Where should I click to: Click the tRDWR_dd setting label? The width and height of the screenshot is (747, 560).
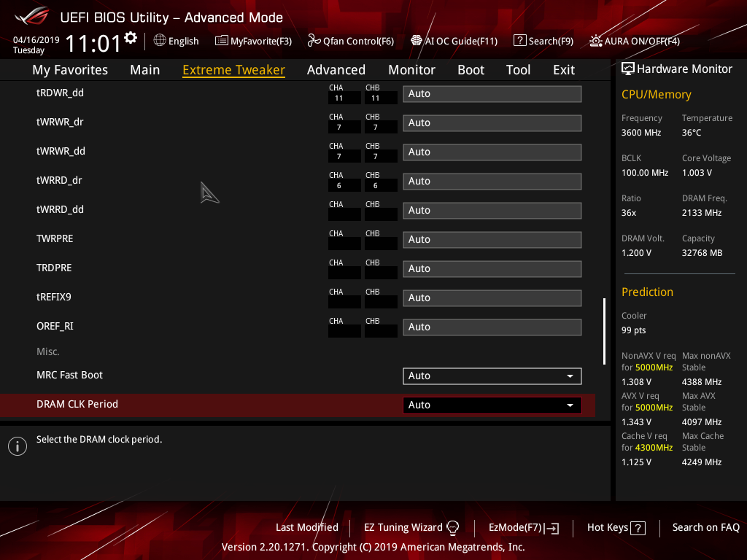pyautogui.click(x=60, y=93)
